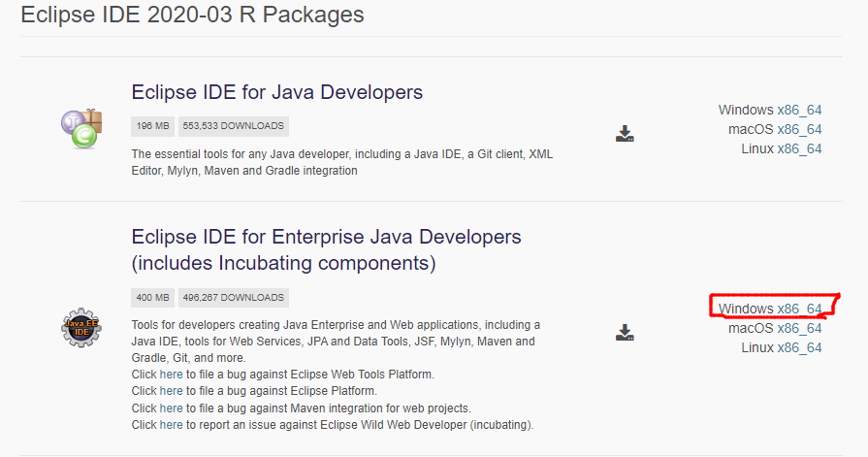Download Linux x86_64 for Enterprise Java Developers
This screenshot has width=868, height=457.
pyautogui.click(x=799, y=347)
